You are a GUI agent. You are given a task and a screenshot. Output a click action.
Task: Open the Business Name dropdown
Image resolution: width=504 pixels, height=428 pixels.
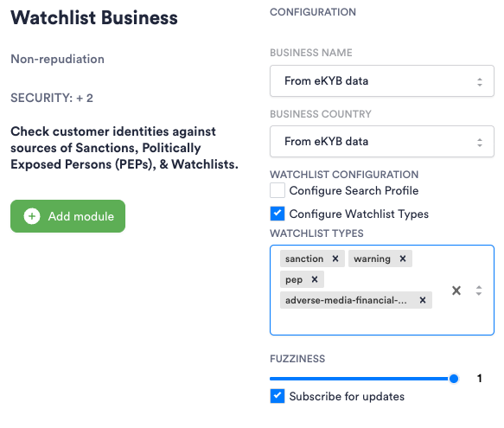coord(382,80)
